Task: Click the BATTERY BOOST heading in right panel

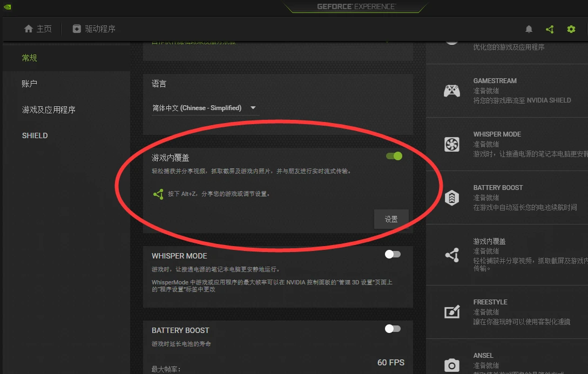Action: pos(498,188)
